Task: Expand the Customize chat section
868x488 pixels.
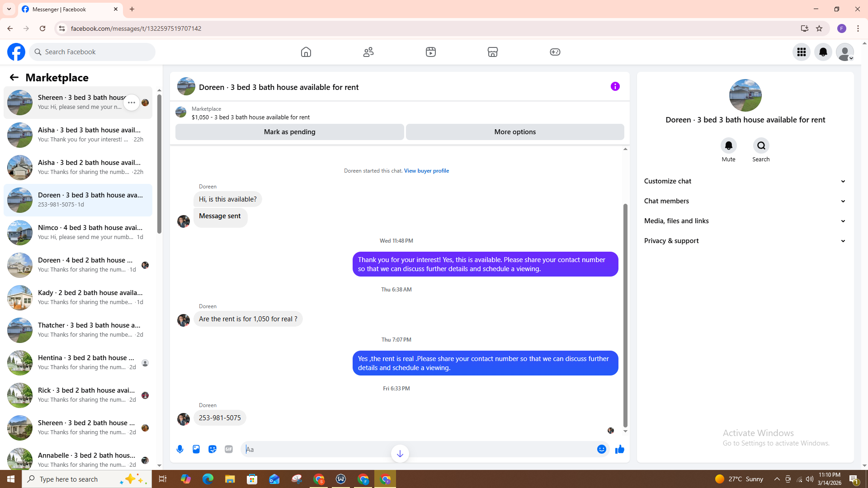Action: click(x=745, y=181)
